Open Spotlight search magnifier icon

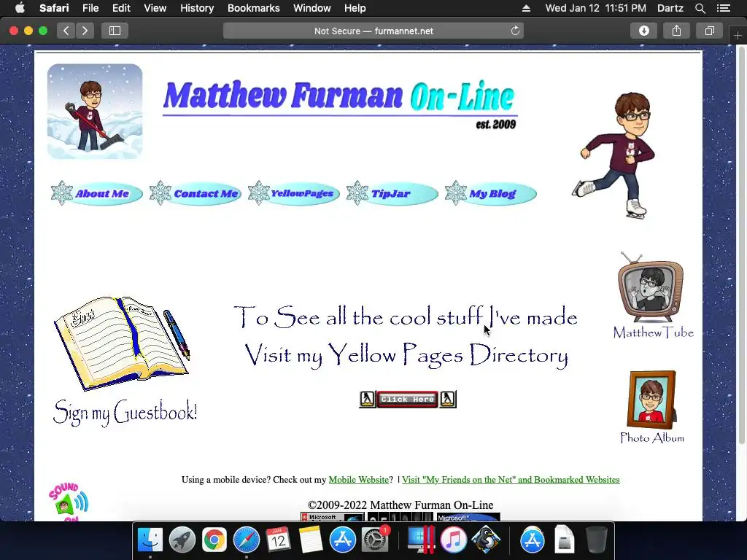coord(700,8)
